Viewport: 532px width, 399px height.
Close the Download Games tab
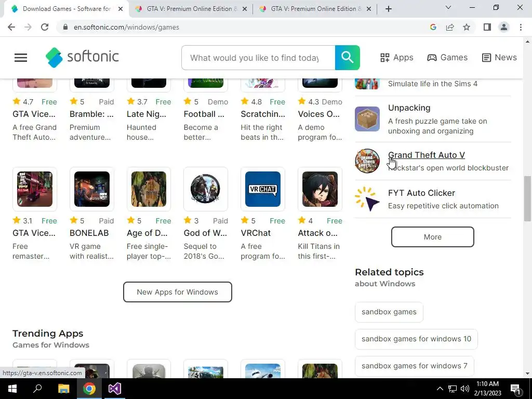pyautogui.click(x=121, y=9)
